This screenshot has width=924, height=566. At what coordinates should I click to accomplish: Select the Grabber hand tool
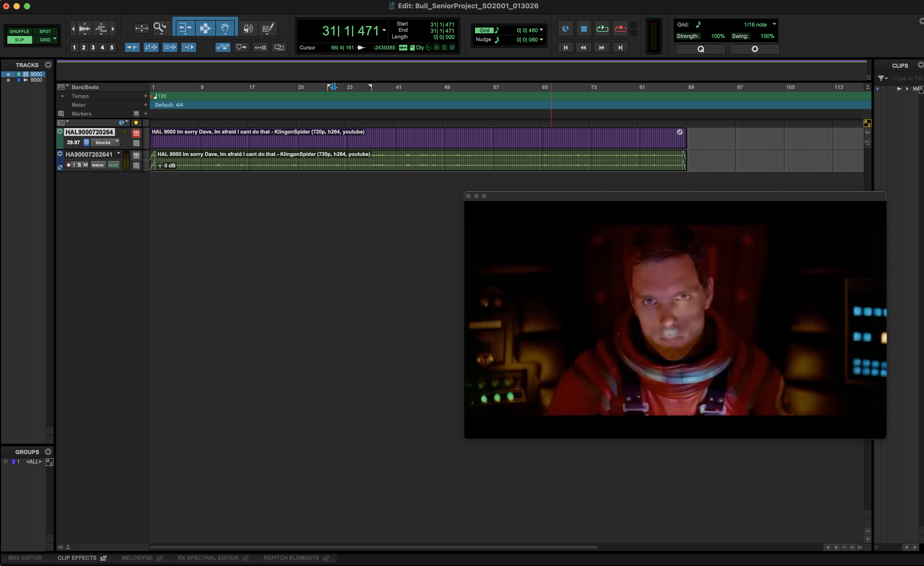(225, 28)
